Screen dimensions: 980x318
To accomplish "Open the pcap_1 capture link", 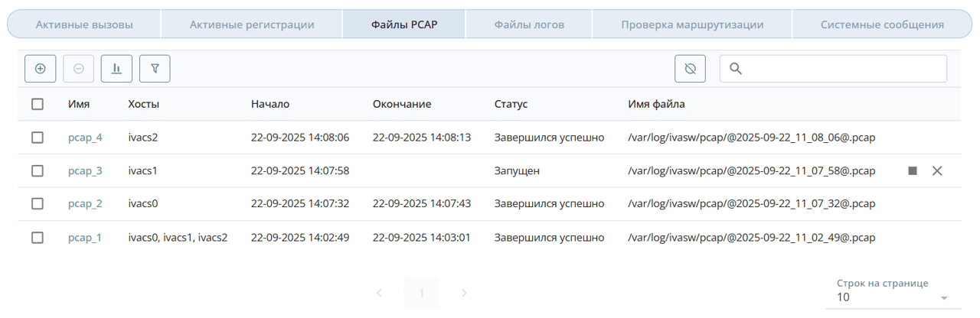I will 84,238.
